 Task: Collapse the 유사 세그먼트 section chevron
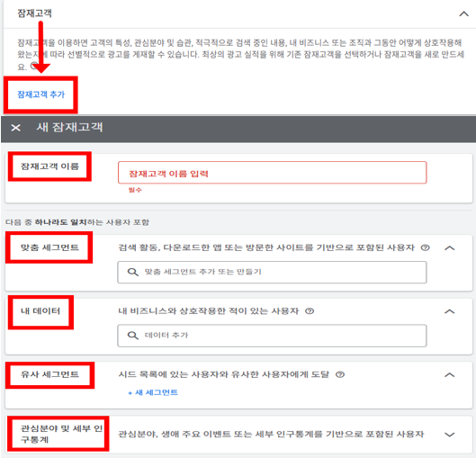(450, 375)
